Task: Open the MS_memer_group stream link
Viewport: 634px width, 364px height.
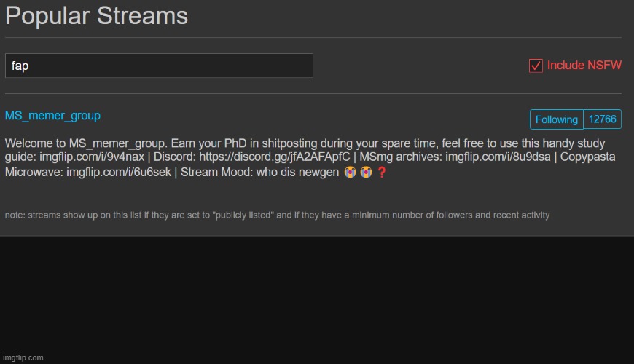Action: pyautogui.click(x=52, y=116)
